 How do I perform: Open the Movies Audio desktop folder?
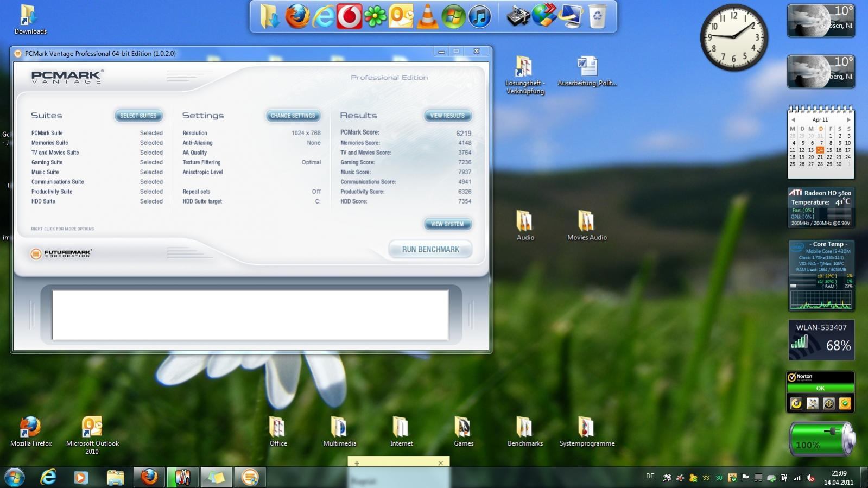(x=587, y=225)
